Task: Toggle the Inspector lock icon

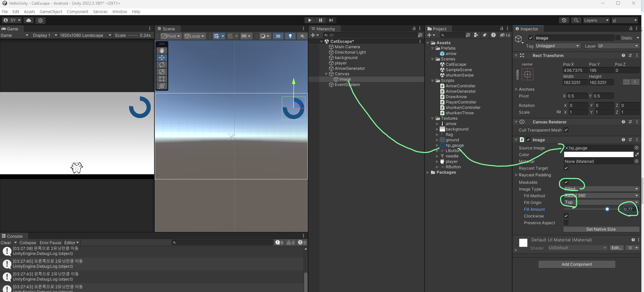Action: [631, 29]
